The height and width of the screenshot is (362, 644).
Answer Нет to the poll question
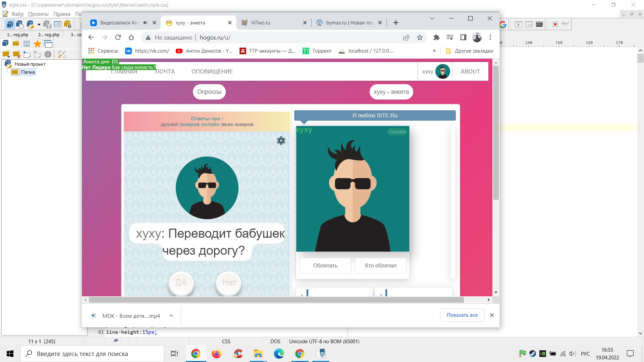tap(229, 283)
